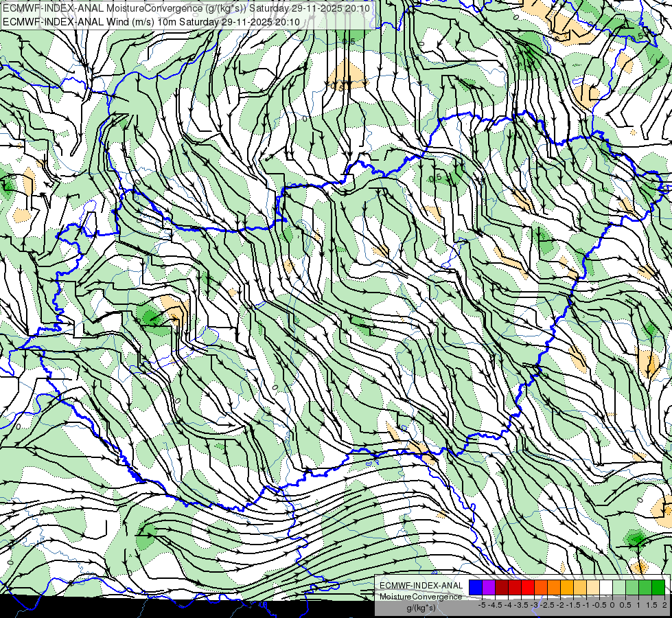Pick the bright red swatch left of -3
The image size is (672, 618).
coord(528,587)
